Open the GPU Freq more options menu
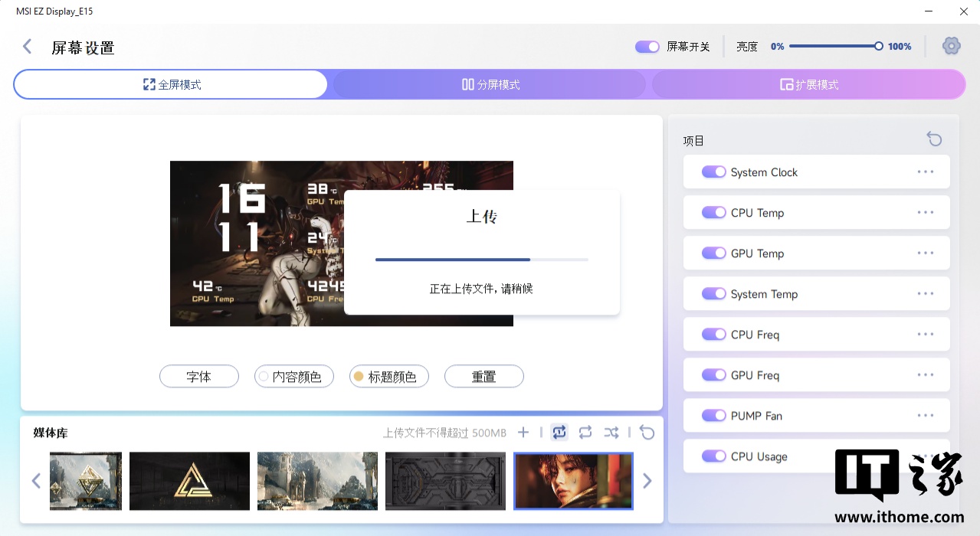The width and height of the screenshot is (980, 536). 926,374
